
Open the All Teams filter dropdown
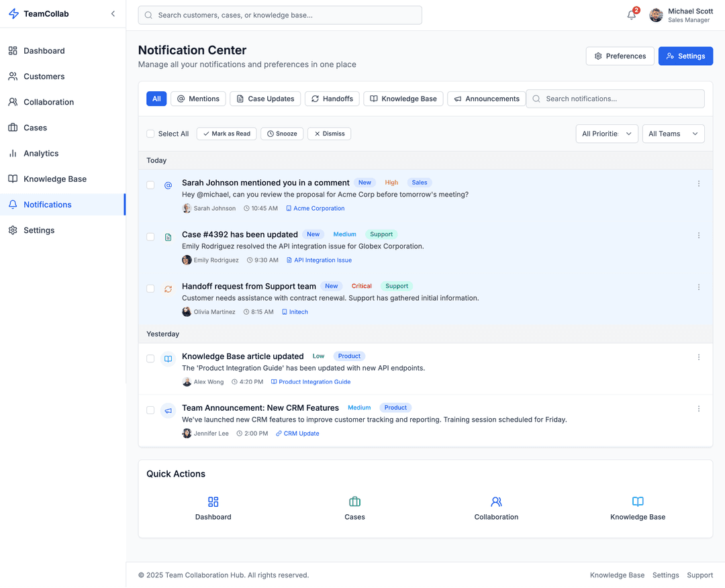(673, 134)
